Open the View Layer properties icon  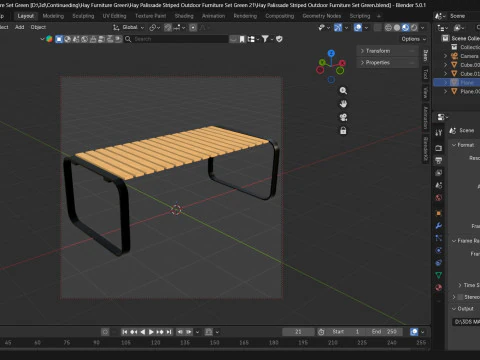[x=439, y=173]
